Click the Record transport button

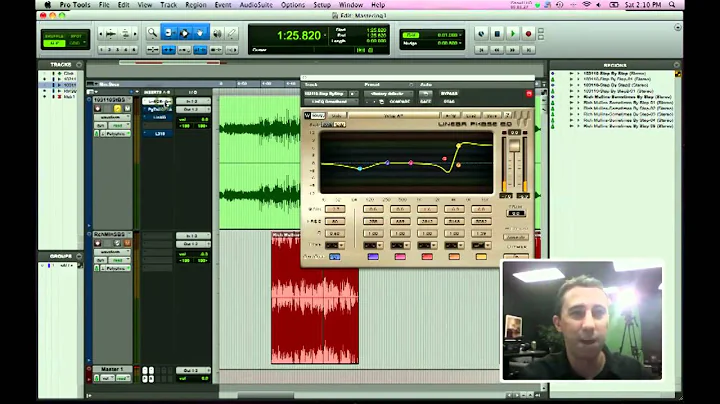click(x=529, y=34)
